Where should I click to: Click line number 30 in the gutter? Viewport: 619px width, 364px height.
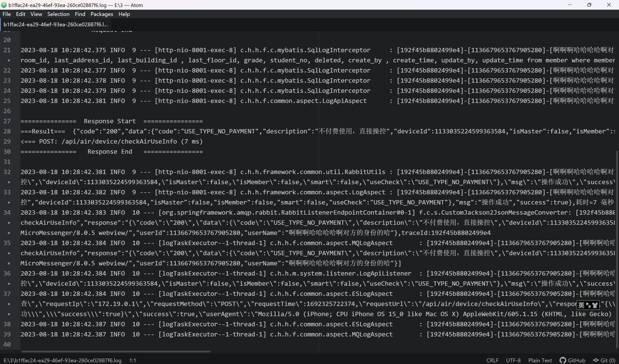7,152
